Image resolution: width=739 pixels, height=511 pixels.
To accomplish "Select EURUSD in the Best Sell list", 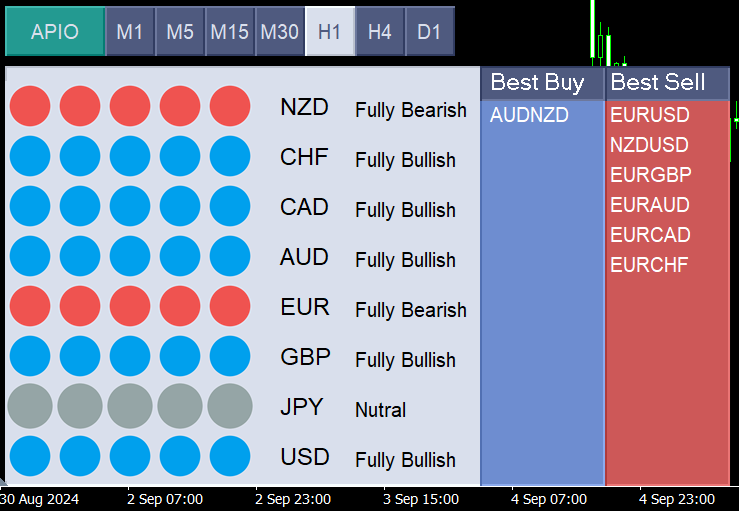I will click(x=650, y=116).
